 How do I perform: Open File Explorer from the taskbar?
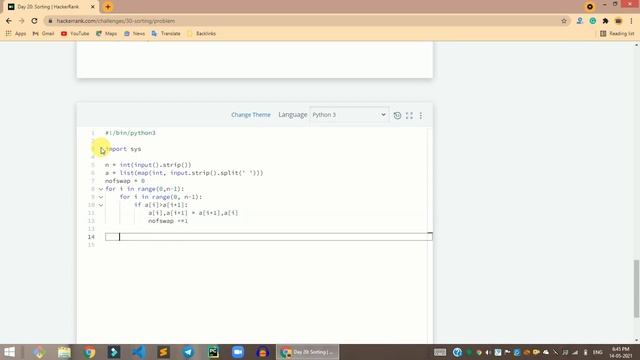[x=64, y=352]
